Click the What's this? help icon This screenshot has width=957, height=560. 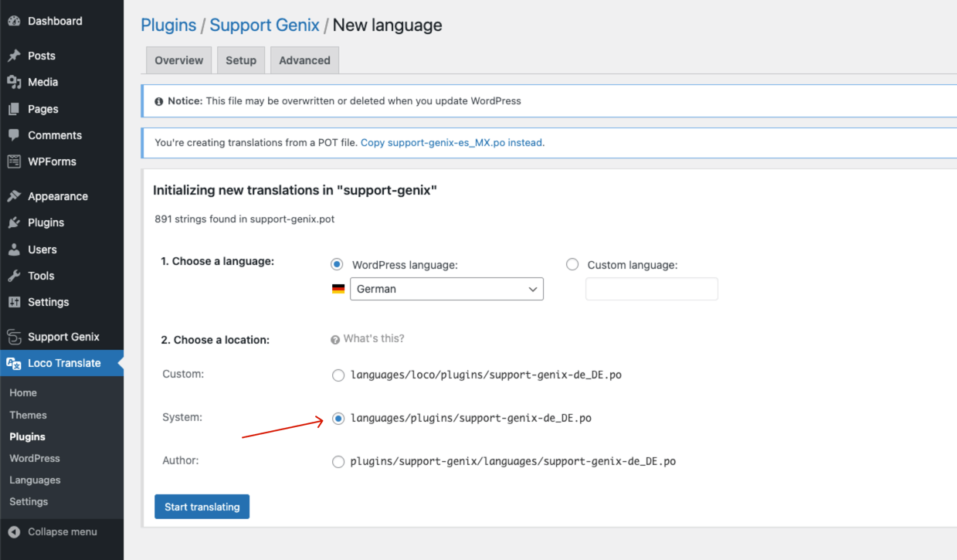click(334, 338)
